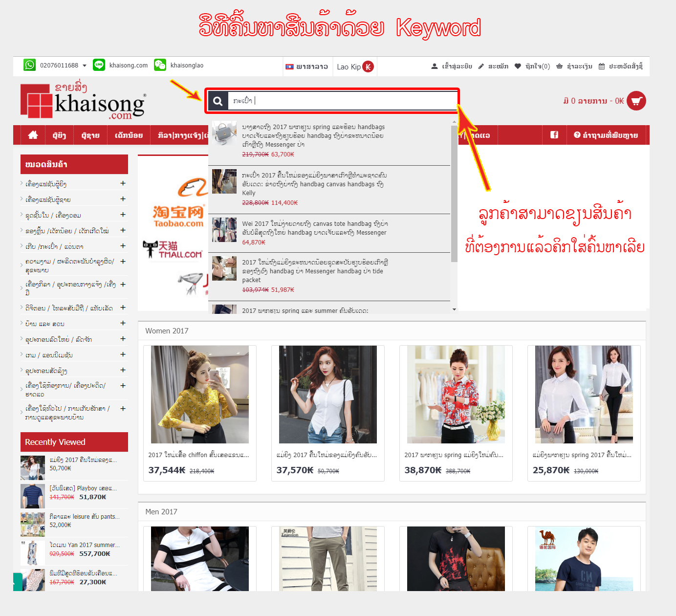Click ຖືກໃຈ(0) wishlist link
Screen dimensions: 676x616
pyautogui.click(x=538, y=66)
